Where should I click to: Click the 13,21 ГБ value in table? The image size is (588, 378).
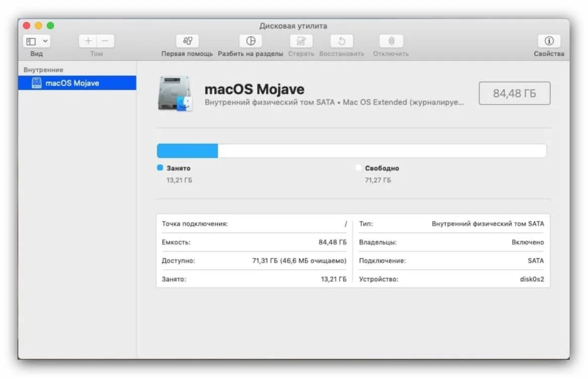point(334,279)
